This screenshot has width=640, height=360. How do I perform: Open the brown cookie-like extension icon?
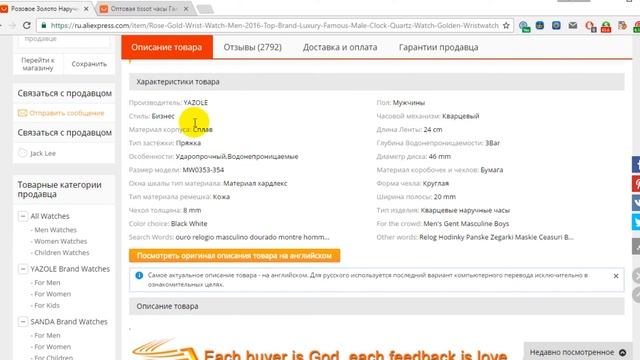[622, 25]
